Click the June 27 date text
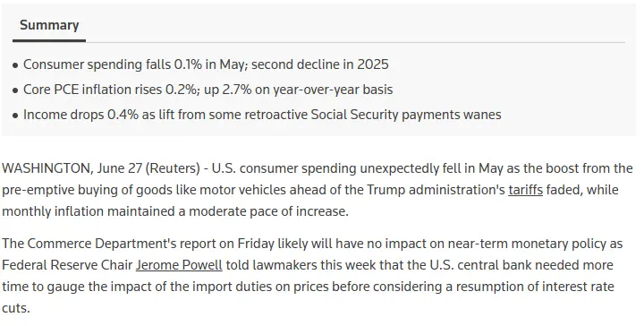644x326 pixels. click(120, 168)
